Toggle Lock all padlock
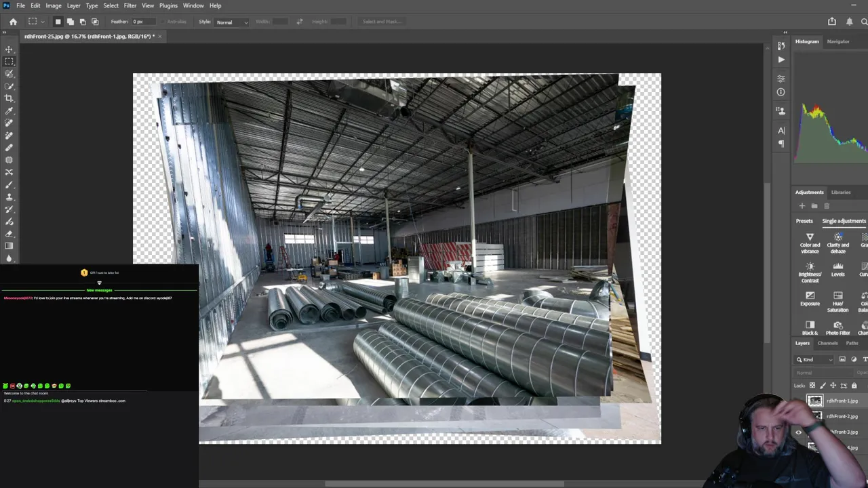The width and height of the screenshot is (868, 488). click(854, 386)
